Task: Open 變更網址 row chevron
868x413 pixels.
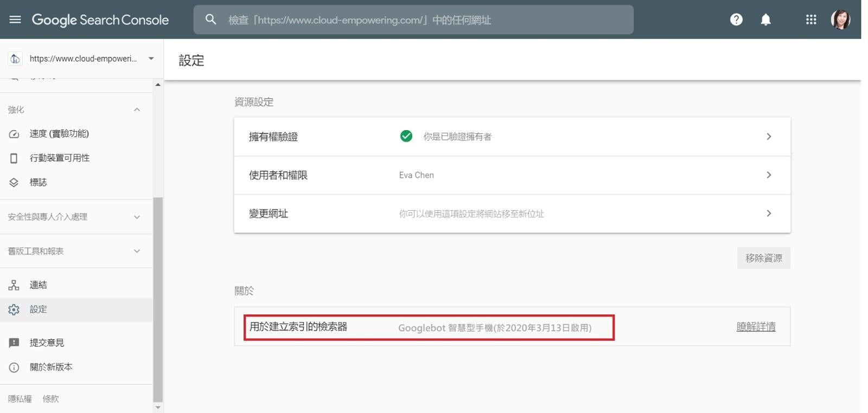Action: (x=769, y=214)
